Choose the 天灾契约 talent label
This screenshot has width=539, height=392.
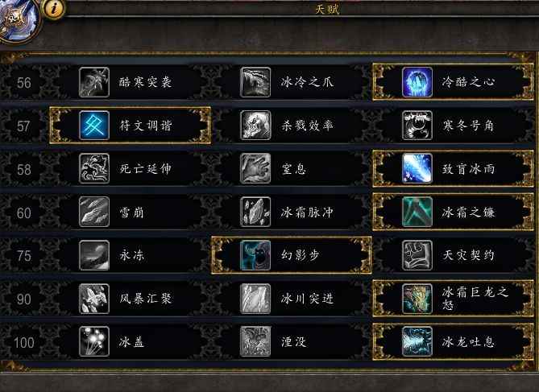tap(468, 255)
